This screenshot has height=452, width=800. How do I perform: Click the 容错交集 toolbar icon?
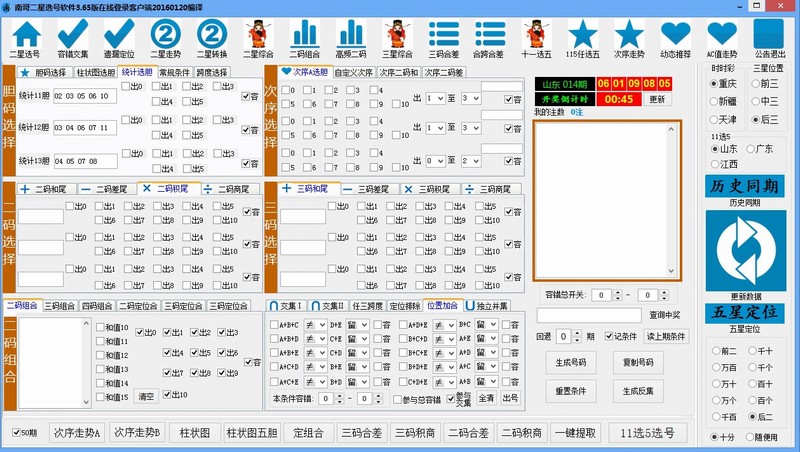coord(72,36)
